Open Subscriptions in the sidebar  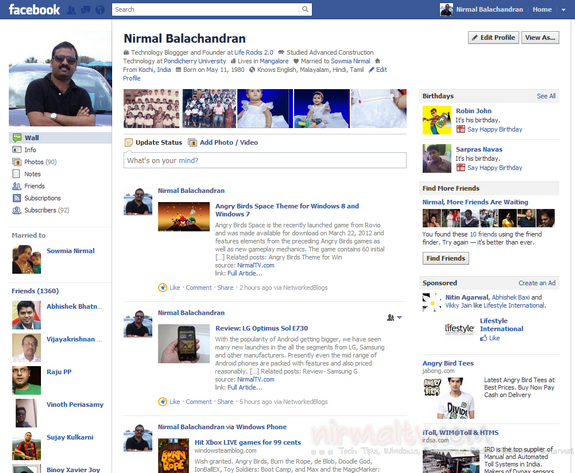43,198
